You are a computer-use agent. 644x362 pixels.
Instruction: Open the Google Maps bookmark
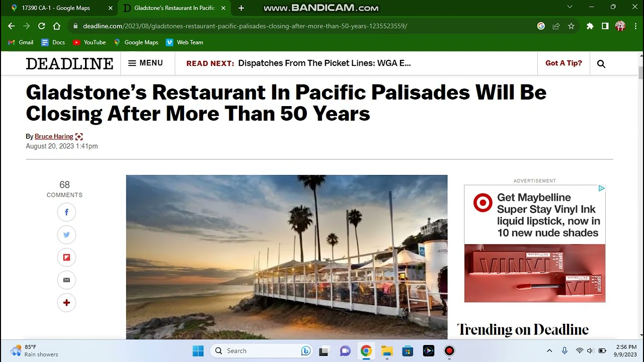[x=136, y=42]
